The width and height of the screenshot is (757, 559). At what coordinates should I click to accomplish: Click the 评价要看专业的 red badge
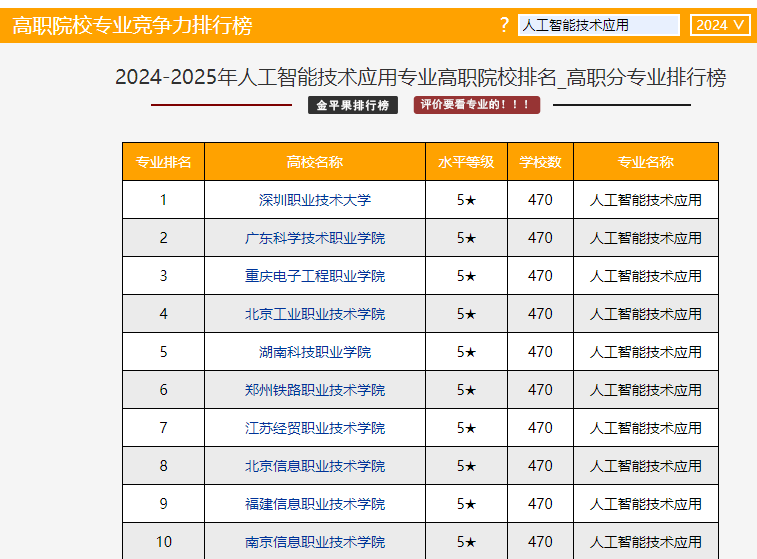pyautogui.click(x=476, y=105)
